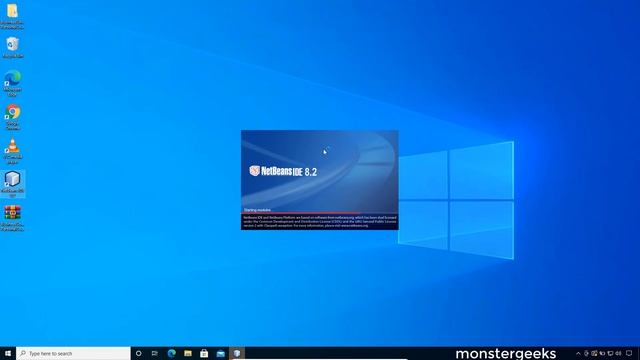The width and height of the screenshot is (640, 360).
Task: Launch Edge from the taskbar
Action: pos(171,353)
